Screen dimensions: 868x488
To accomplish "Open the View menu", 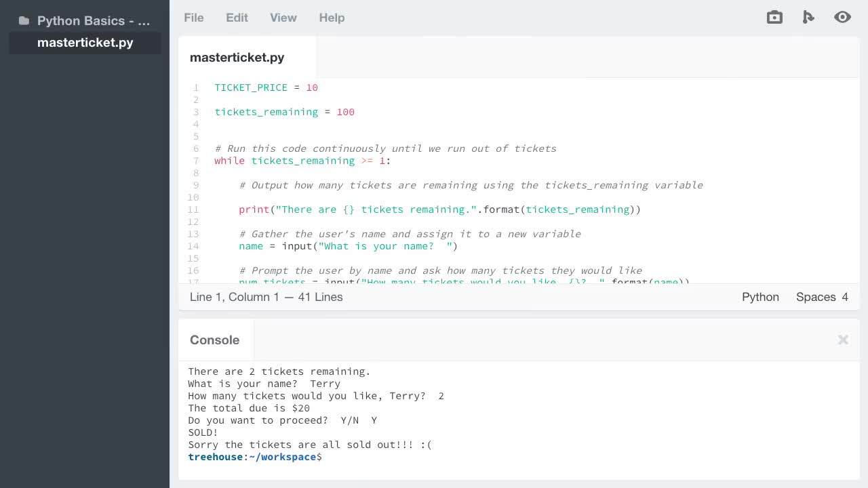I will click(283, 18).
